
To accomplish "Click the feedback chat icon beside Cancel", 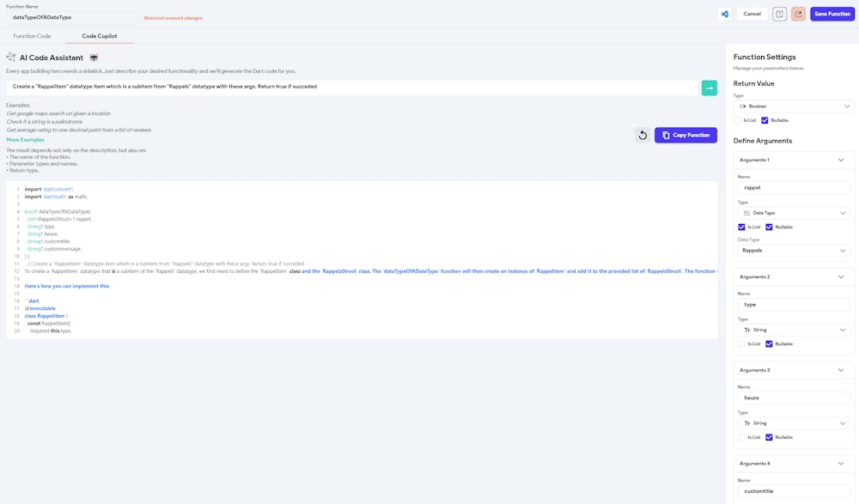I will (780, 14).
